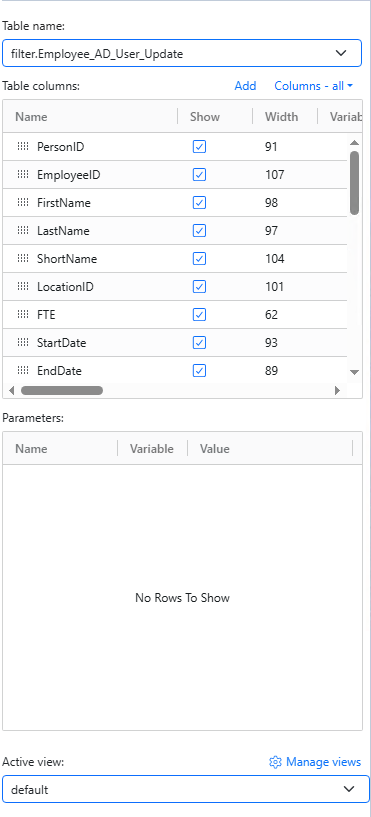
Task: Uncheck Show checkbox for StartDate
Action: point(200,343)
